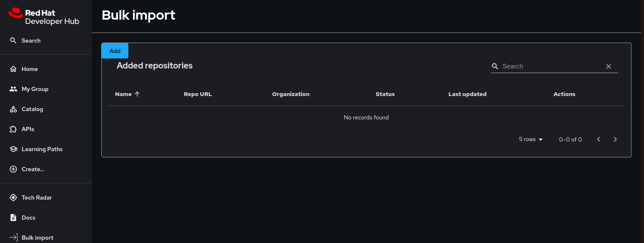Click the Red Hat Developer Hub logo

(44, 17)
